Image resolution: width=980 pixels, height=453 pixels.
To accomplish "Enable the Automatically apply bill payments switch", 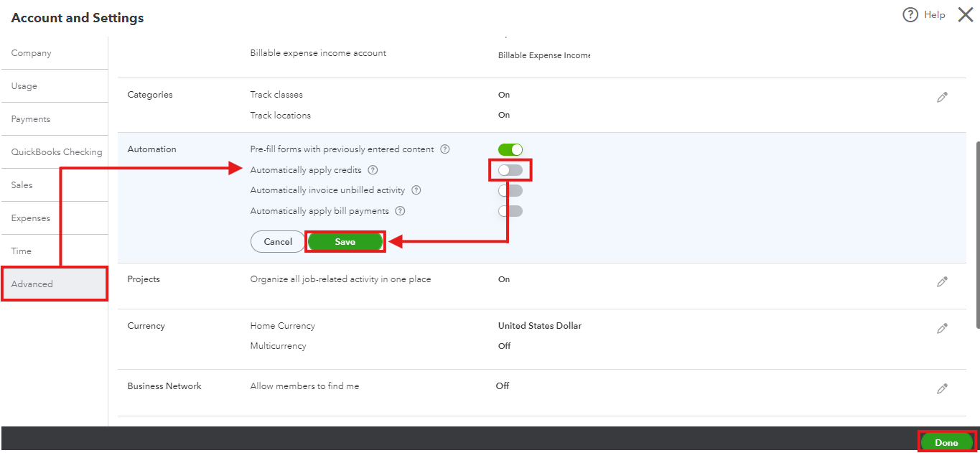I will (x=510, y=211).
